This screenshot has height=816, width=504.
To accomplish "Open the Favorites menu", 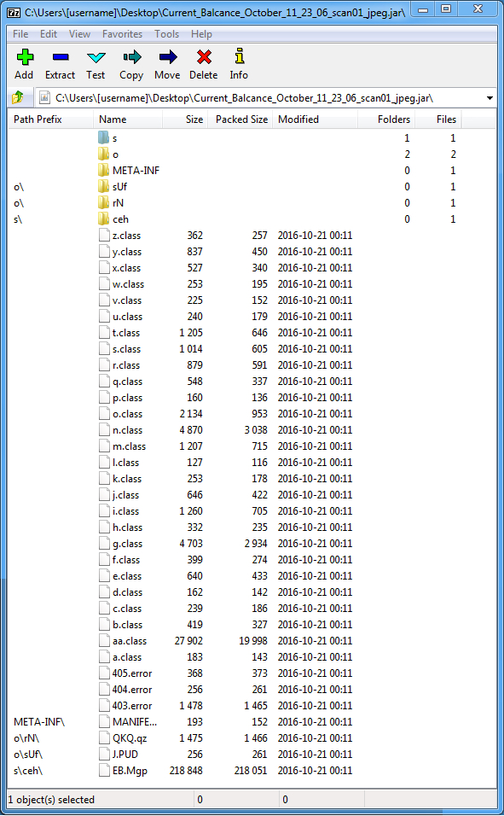I will (x=122, y=34).
